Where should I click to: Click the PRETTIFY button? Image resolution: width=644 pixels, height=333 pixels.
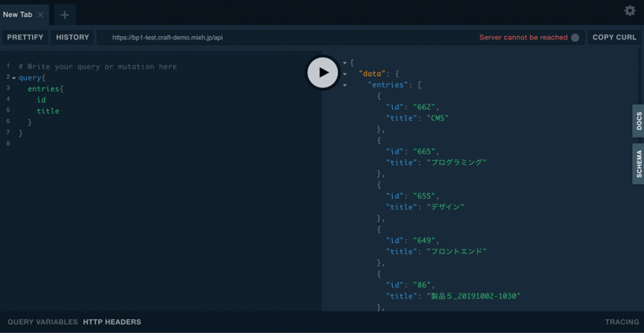pos(25,38)
